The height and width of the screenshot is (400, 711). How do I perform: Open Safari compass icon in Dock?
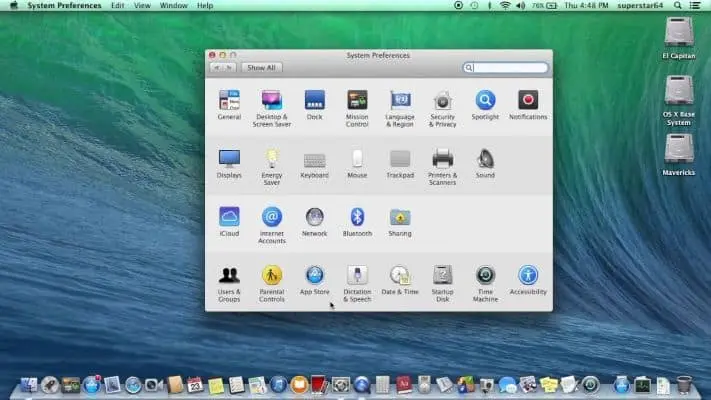[133, 385]
